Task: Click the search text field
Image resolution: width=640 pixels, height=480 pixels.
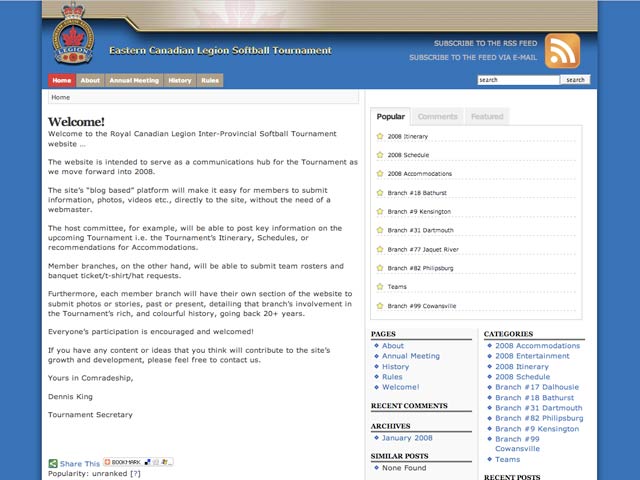Action: coord(518,80)
